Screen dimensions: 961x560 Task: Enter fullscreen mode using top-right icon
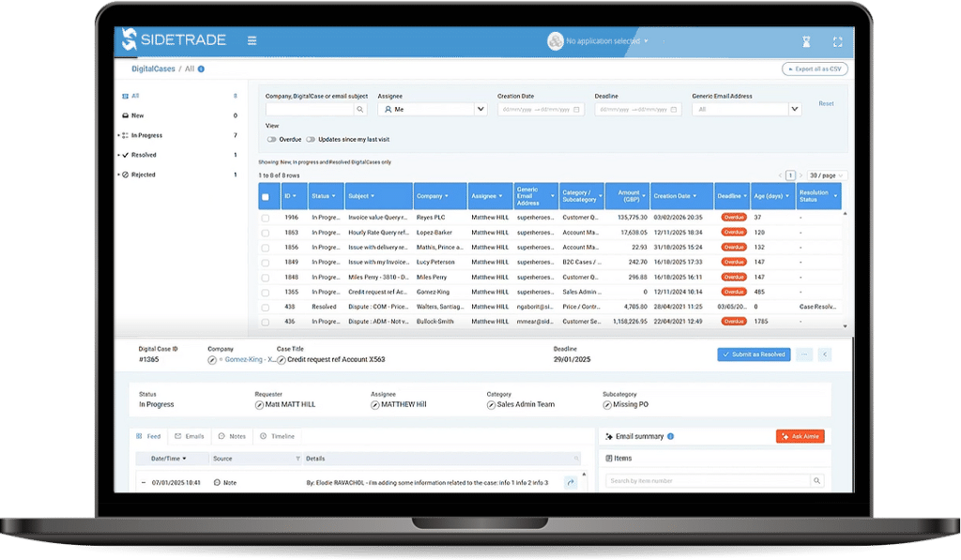[837, 41]
